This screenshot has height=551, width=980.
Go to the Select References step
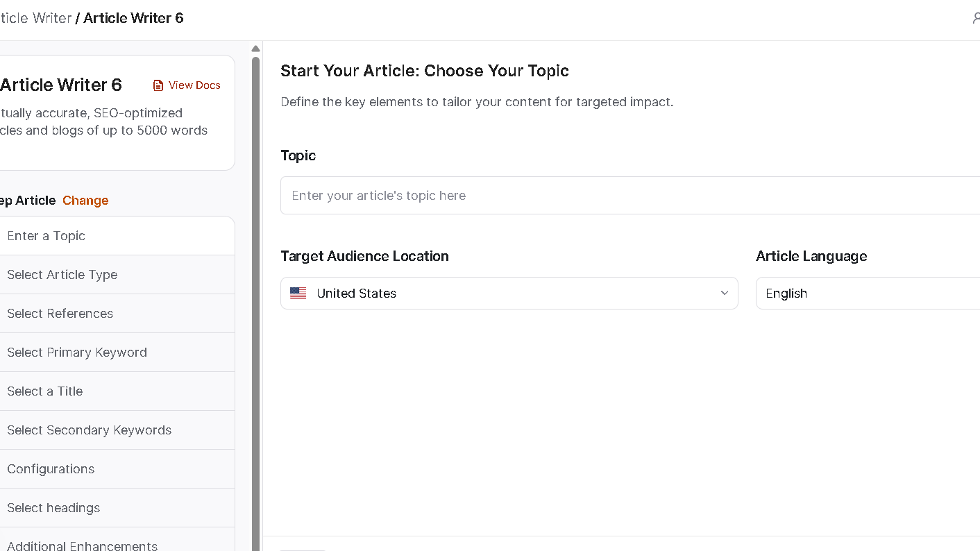tap(116, 314)
